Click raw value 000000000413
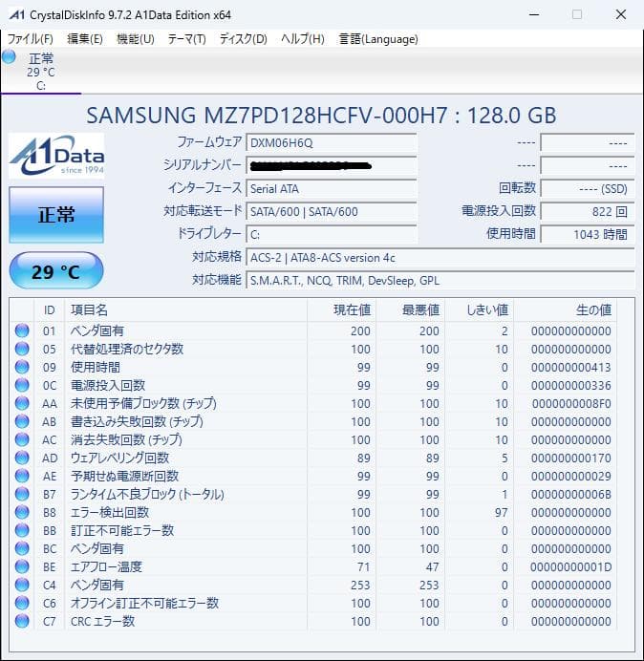This screenshot has width=644, height=661. coord(570,367)
